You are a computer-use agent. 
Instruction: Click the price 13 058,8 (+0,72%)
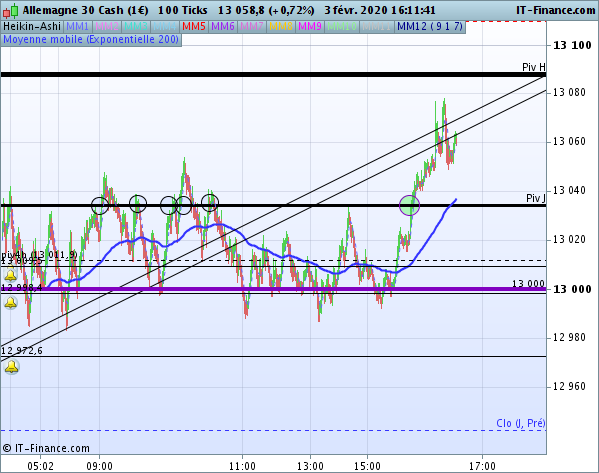266,10
